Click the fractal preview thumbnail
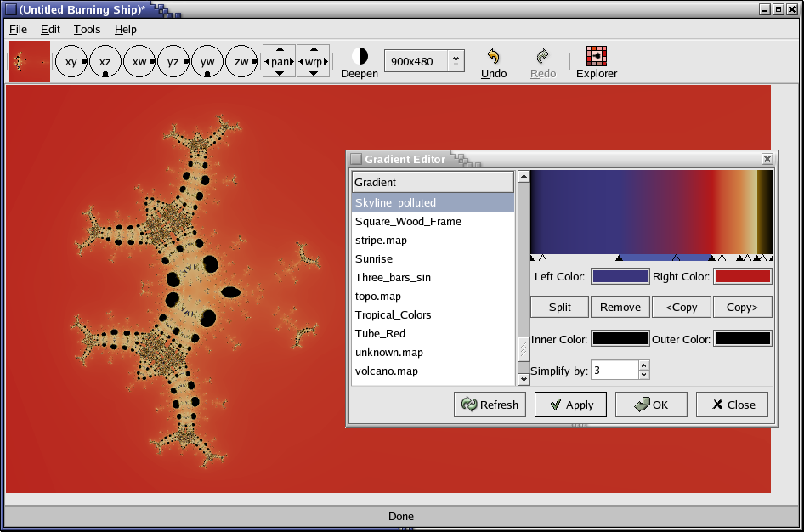Image resolution: width=804 pixels, height=532 pixels. point(30,61)
